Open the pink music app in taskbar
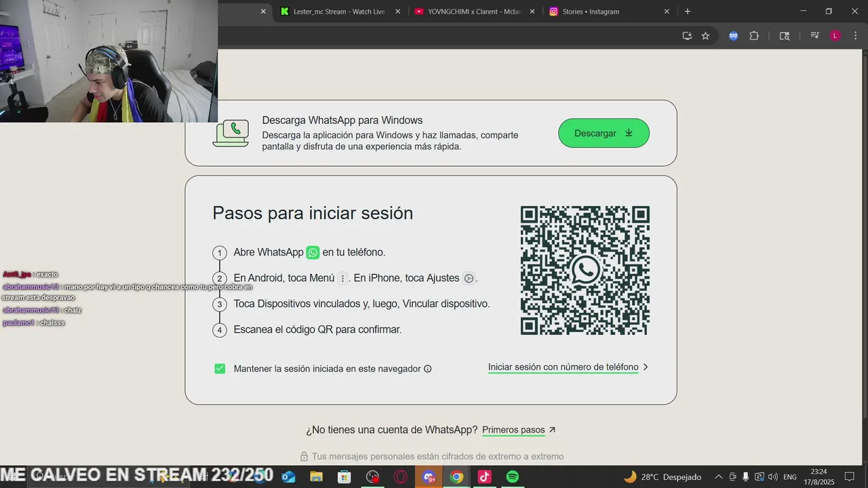Screen dimensions: 868x488 coord(484,477)
